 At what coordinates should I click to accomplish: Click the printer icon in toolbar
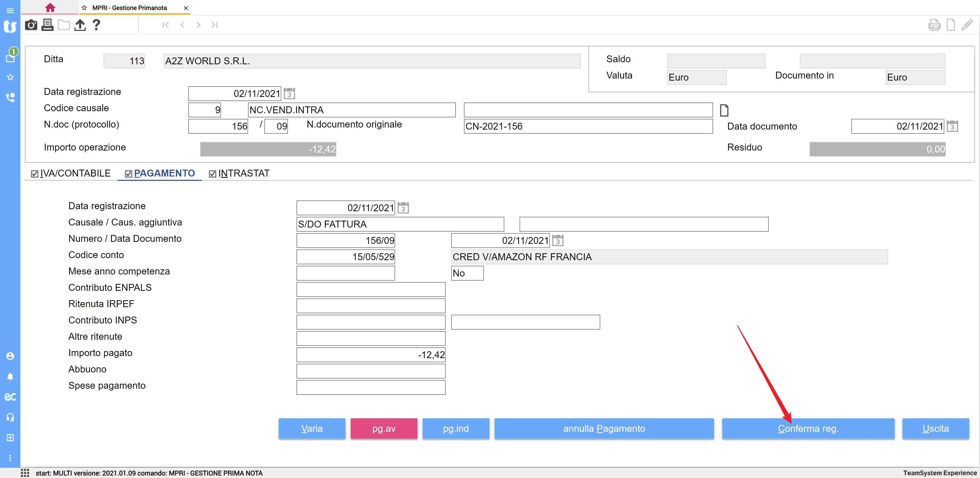pos(47,25)
